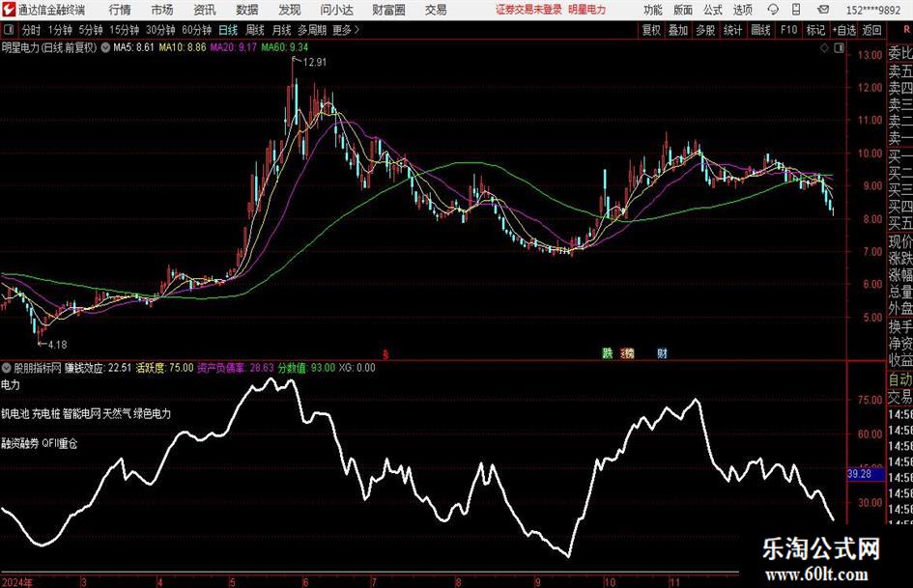Open the 发现 menu
Screen dimensions: 913x588
289,10
